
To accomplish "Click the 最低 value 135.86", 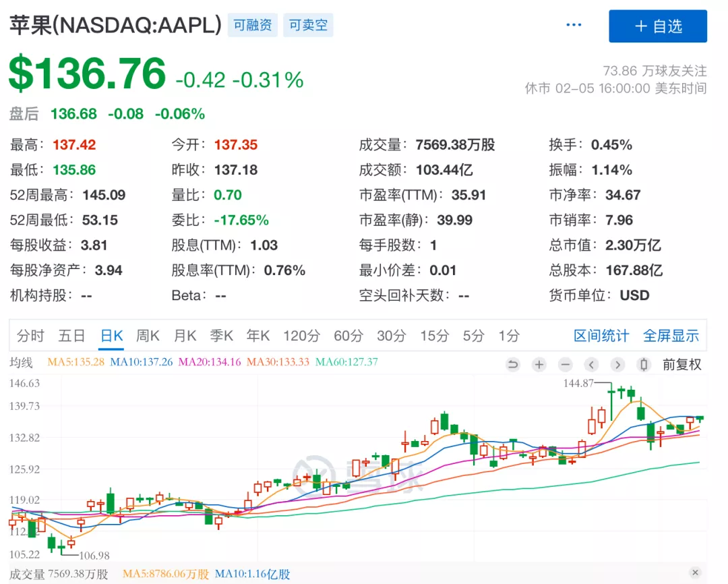I will 74,170.
